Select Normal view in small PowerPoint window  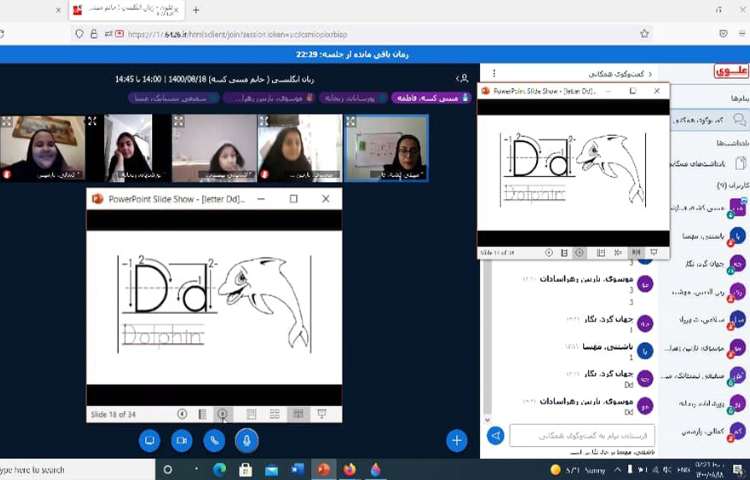(601, 252)
